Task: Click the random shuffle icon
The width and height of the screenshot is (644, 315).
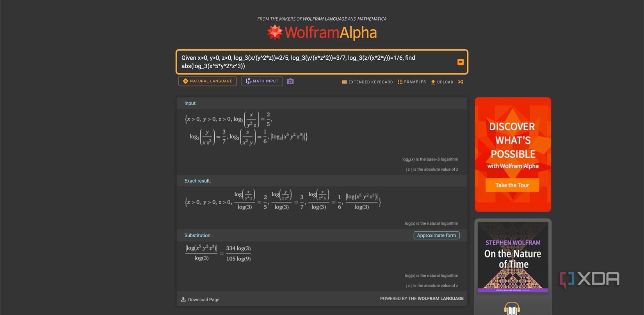Action: (461, 82)
